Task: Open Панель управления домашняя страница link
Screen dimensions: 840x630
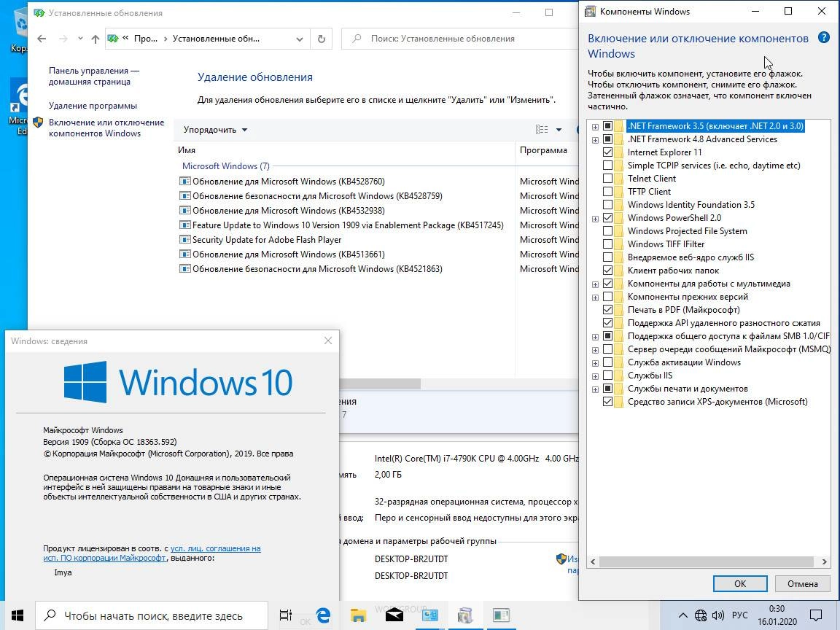Action: [94, 76]
